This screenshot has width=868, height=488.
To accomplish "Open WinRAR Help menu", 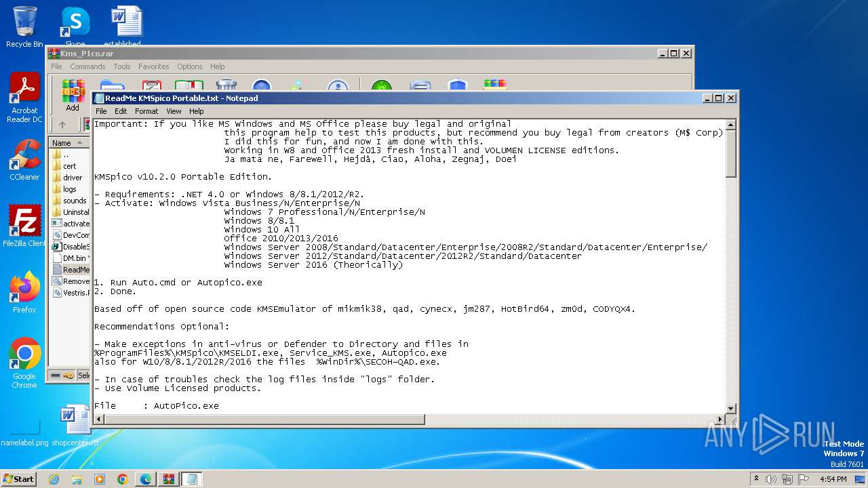I will [x=217, y=66].
